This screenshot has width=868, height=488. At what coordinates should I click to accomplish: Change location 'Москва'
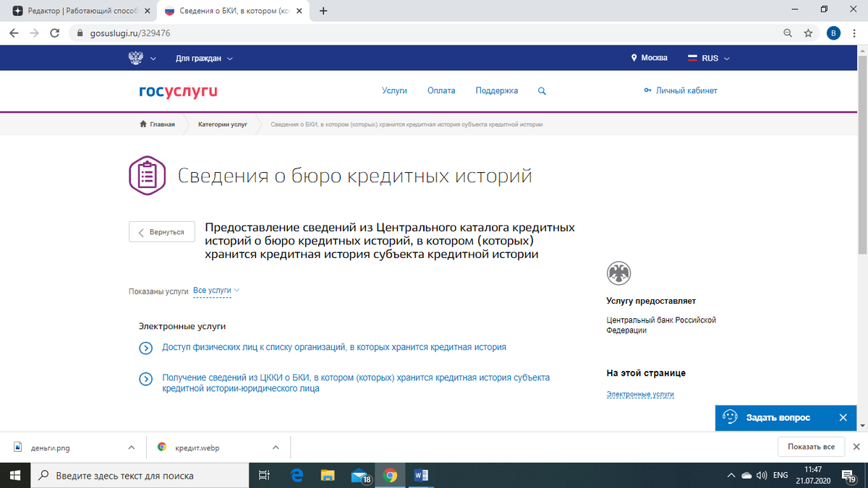[650, 58]
